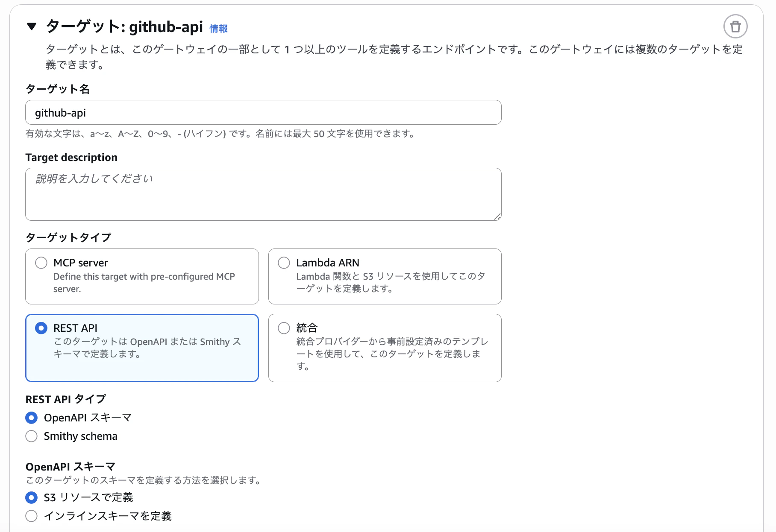Viewport: 776px width, 532px height.
Task: Select the MCP server target type
Action: tap(142, 276)
